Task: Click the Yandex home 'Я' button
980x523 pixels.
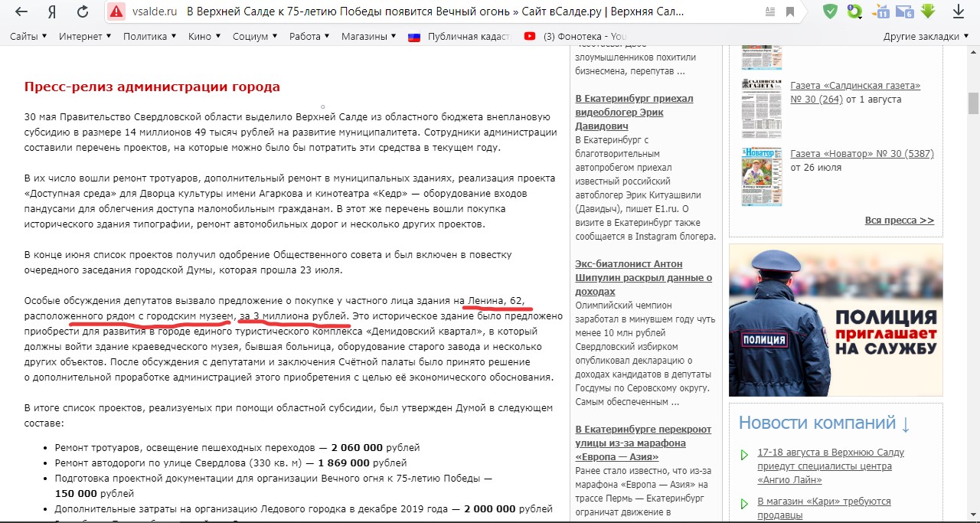Action: (x=52, y=11)
